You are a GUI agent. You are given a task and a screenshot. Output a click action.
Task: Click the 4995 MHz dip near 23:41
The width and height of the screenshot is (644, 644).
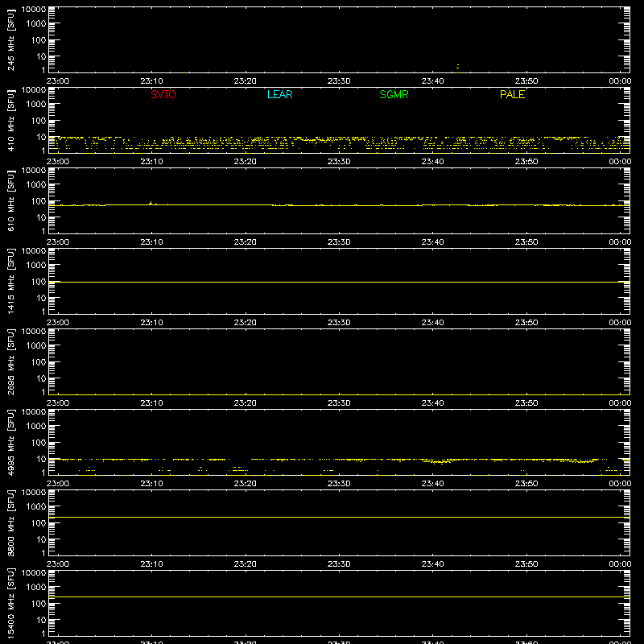[x=438, y=462]
